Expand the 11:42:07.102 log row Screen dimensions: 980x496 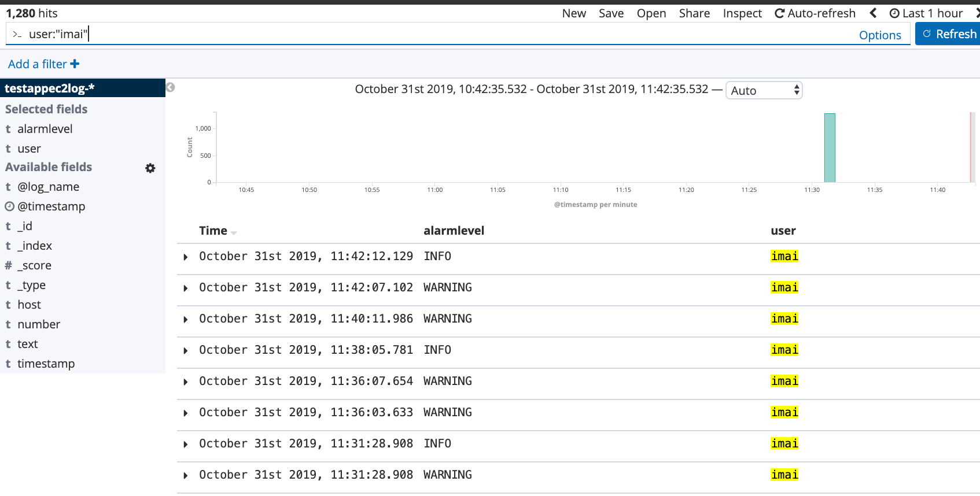click(x=186, y=288)
